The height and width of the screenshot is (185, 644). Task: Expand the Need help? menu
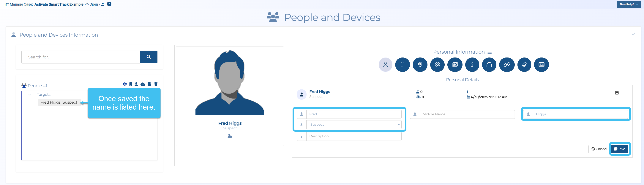[629, 4]
